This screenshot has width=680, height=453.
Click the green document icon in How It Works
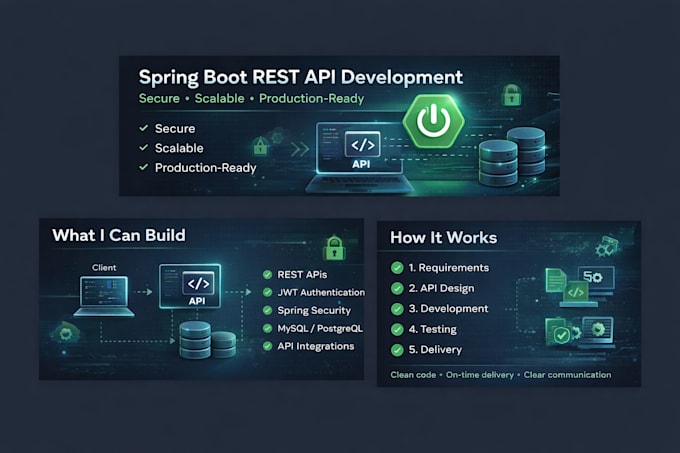556,280
